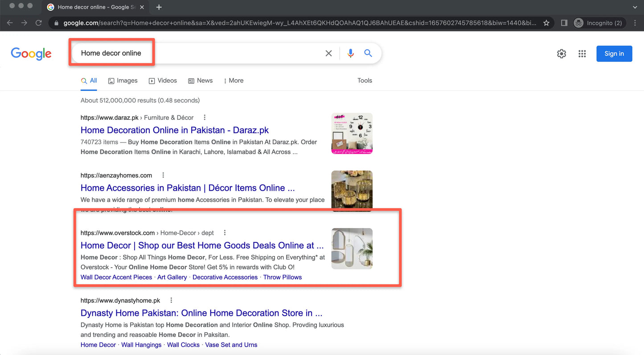The width and height of the screenshot is (644, 355).
Task: Open Google quick settings gear
Action: (x=562, y=53)
